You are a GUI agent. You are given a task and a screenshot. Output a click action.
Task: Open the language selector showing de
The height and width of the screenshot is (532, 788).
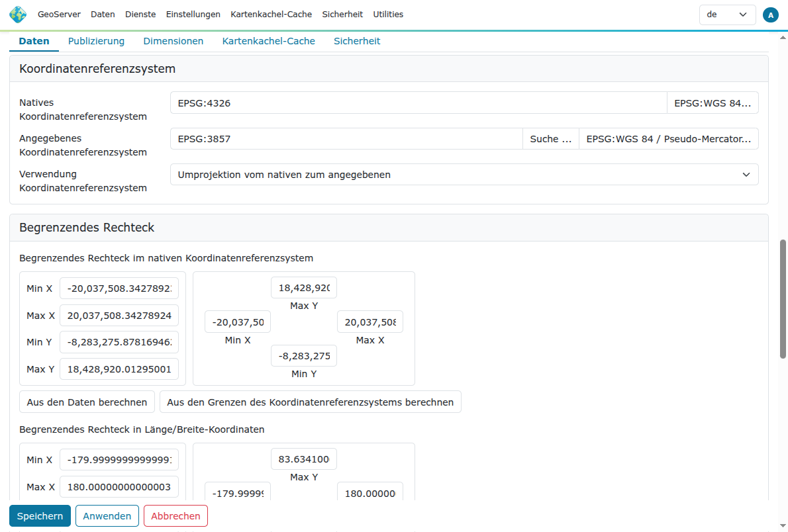[x=727, y=14]
